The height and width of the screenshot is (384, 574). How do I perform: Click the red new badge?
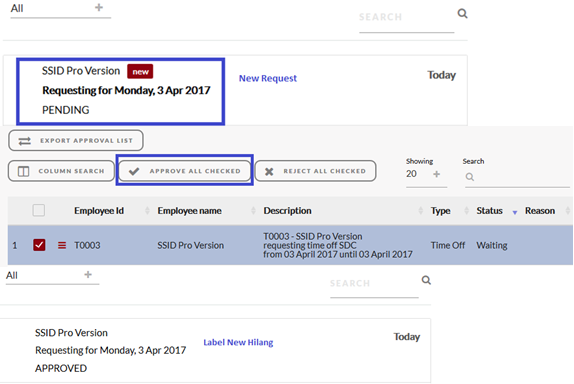[140, 71]
